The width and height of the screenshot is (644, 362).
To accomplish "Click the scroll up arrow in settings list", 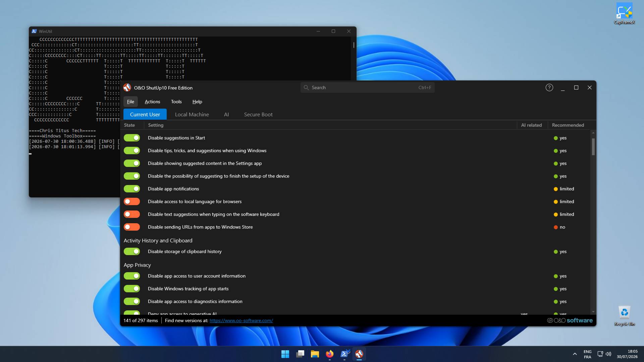I will coord(593,133).
